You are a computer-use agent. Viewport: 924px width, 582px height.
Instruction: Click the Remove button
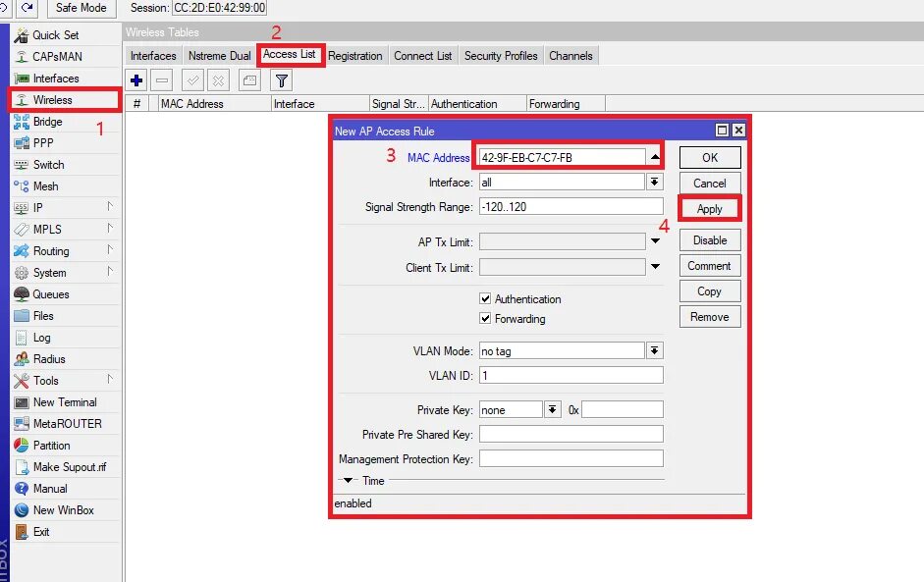click(710, 317)
